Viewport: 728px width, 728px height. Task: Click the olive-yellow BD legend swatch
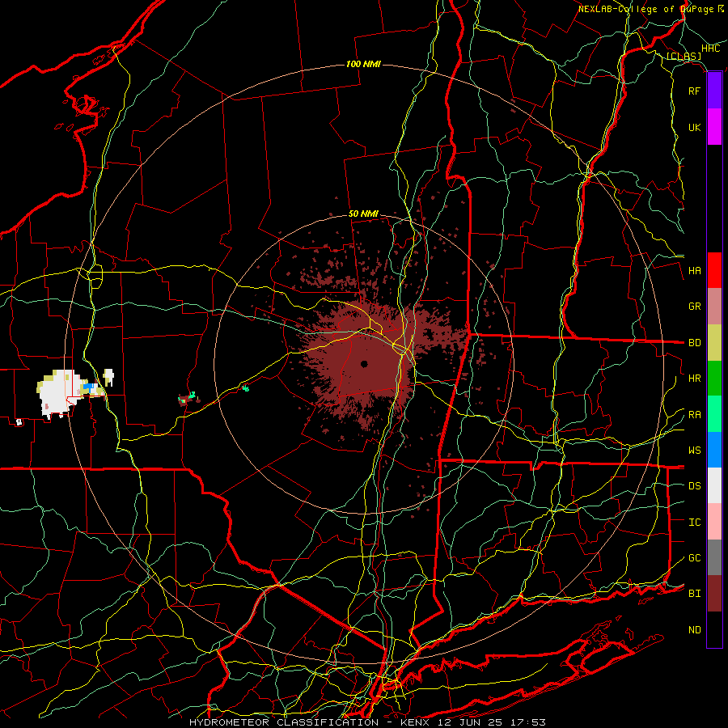pyautogui.click(x=714, y=342)
